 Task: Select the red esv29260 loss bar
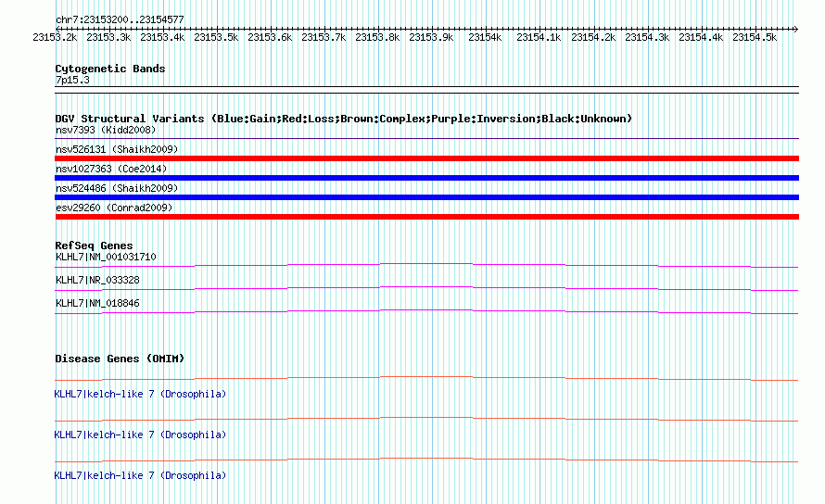tap(426, 217)
